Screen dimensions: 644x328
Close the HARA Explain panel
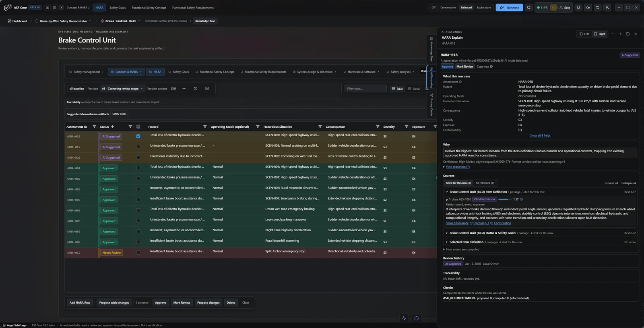pyautogui.click(x=636, y=34)
